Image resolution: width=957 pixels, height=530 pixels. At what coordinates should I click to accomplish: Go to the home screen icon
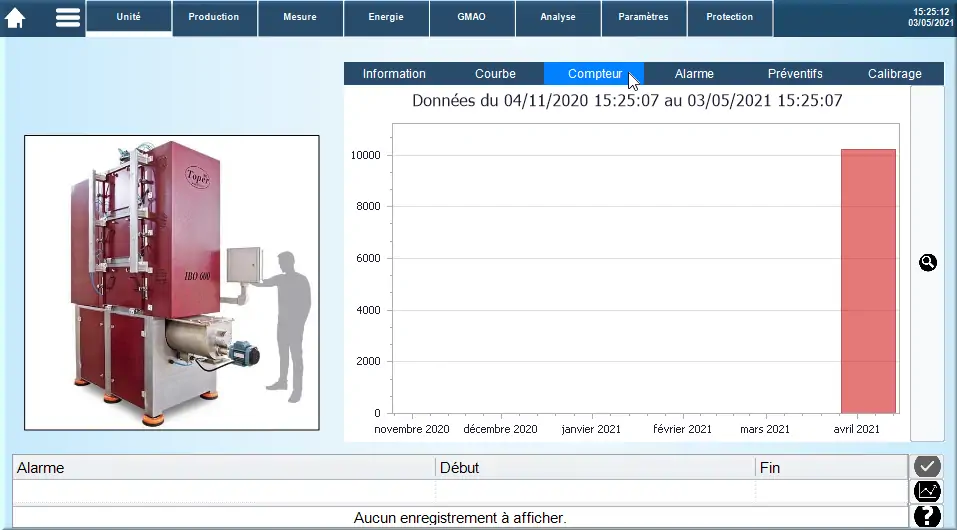15,18
